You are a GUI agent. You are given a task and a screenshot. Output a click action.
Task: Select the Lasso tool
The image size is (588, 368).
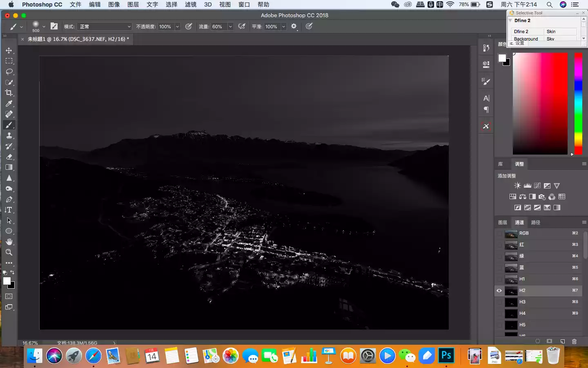(x=9, y=72)
